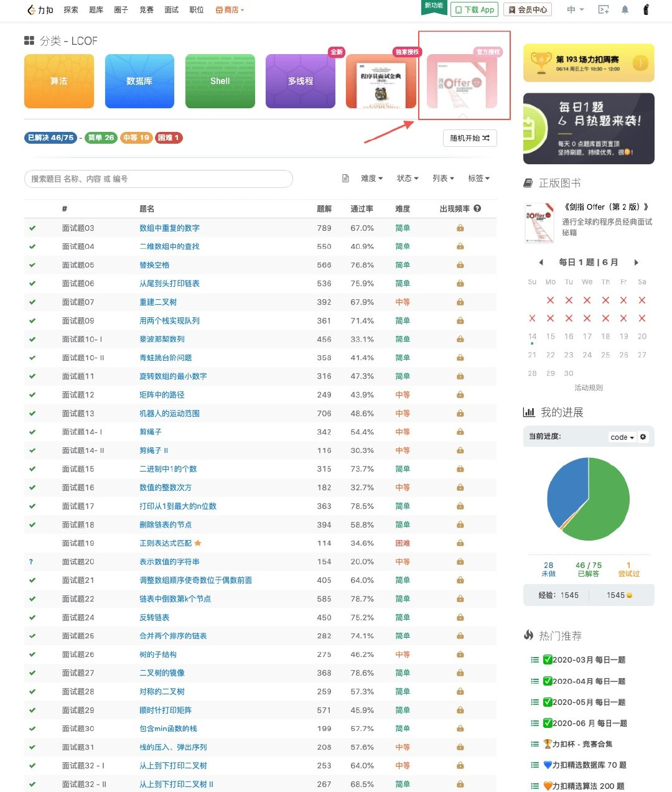Open problem 斐波那契数列
Screen dimensions: 672x792
[162, 340]
